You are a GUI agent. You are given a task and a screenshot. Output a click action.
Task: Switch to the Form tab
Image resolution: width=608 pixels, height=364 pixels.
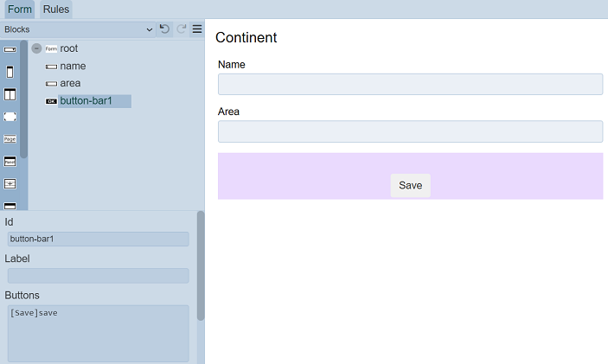[x=20, y=10]
